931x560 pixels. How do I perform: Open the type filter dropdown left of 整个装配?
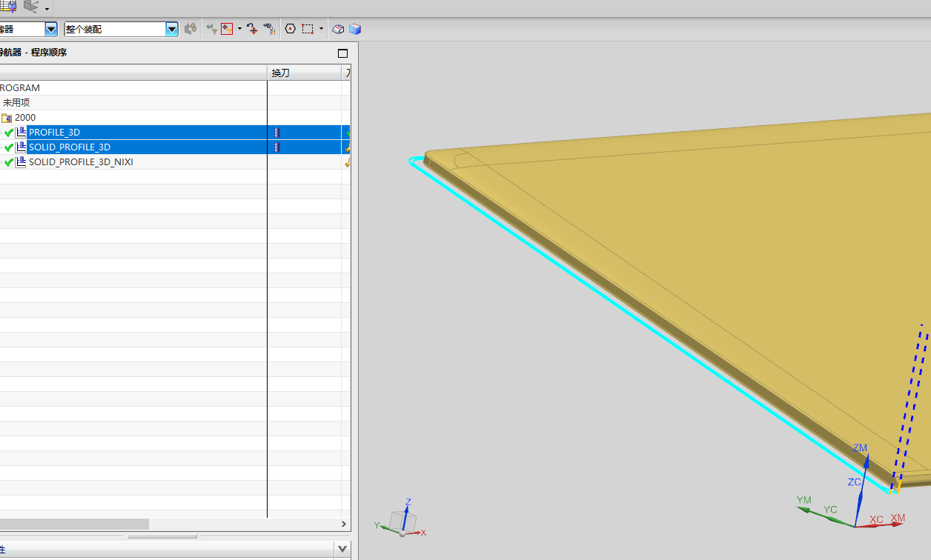[51, 29]
